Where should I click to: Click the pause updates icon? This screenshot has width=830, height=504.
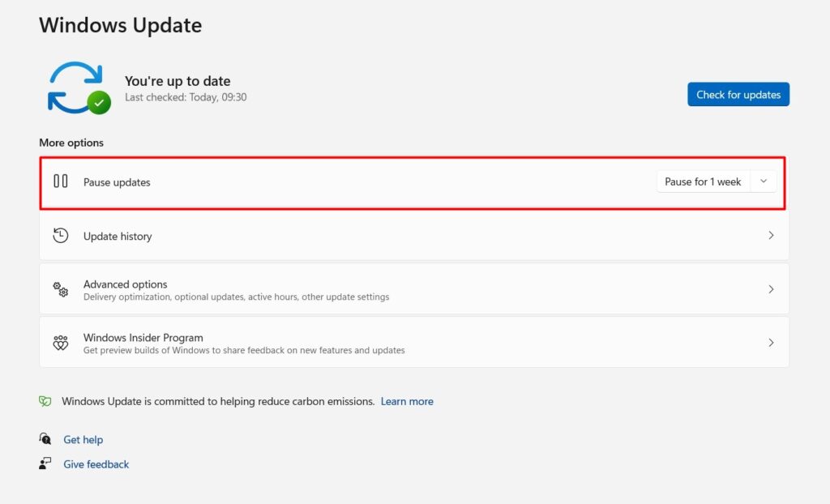(x=60, y=182)
